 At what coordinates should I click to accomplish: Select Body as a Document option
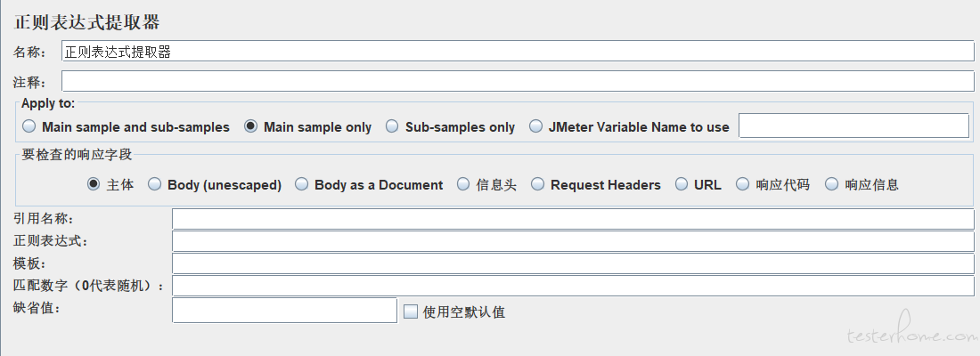301,185
